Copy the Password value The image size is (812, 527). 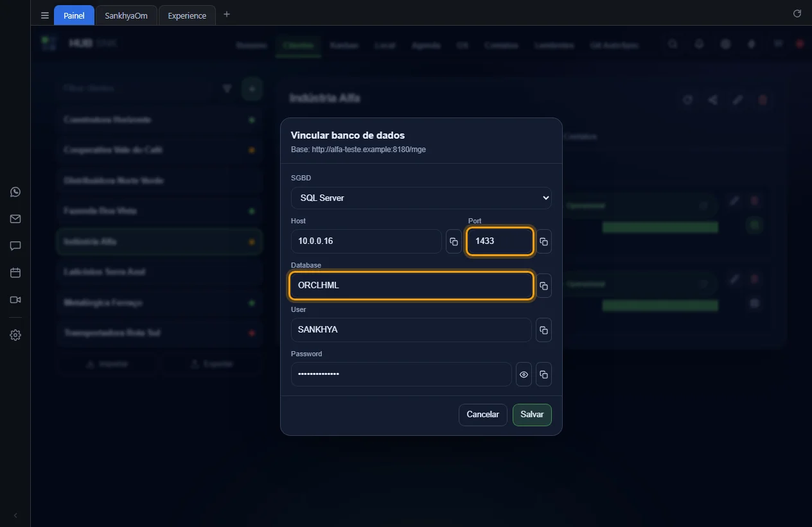(543, 374)
